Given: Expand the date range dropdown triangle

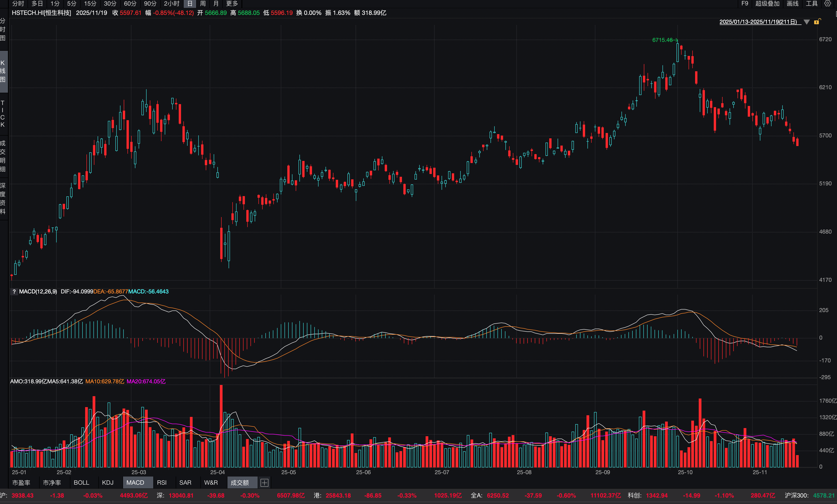Looking at the screenshot, I should (x=807, y=22).
